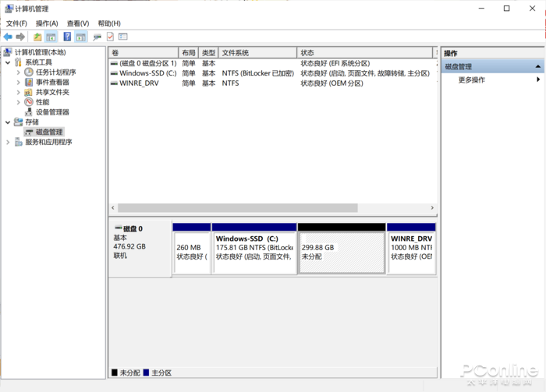Expand the 事件查看器 node
The width and height of the screenshot is (546, 392).
click(x=18, y=83)
